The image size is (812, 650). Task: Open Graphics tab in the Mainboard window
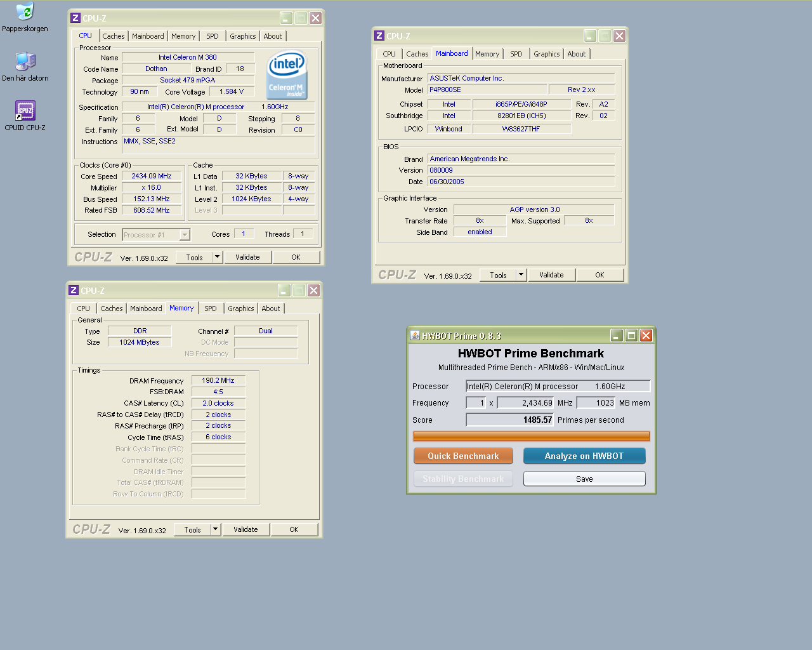point(547,54)
